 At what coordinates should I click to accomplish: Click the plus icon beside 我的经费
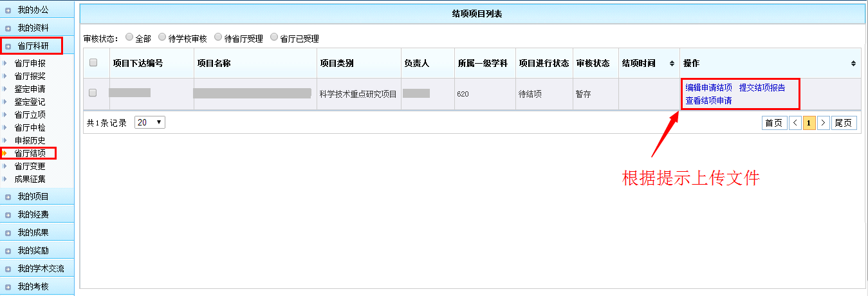8,215
